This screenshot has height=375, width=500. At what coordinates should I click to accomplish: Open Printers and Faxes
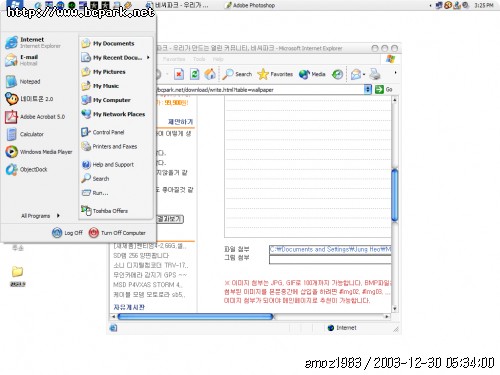tap(109, 146)
